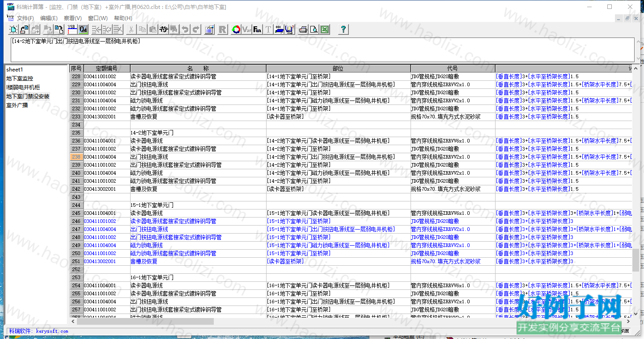Select row number 245 header
Screen dimensions: 644x339
(x=76, y=213)
